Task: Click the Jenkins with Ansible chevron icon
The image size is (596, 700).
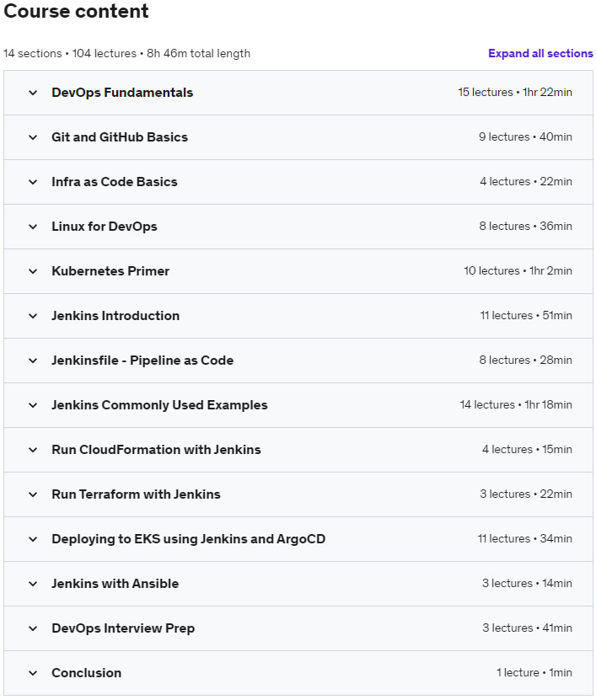Action: coord(33,584)
